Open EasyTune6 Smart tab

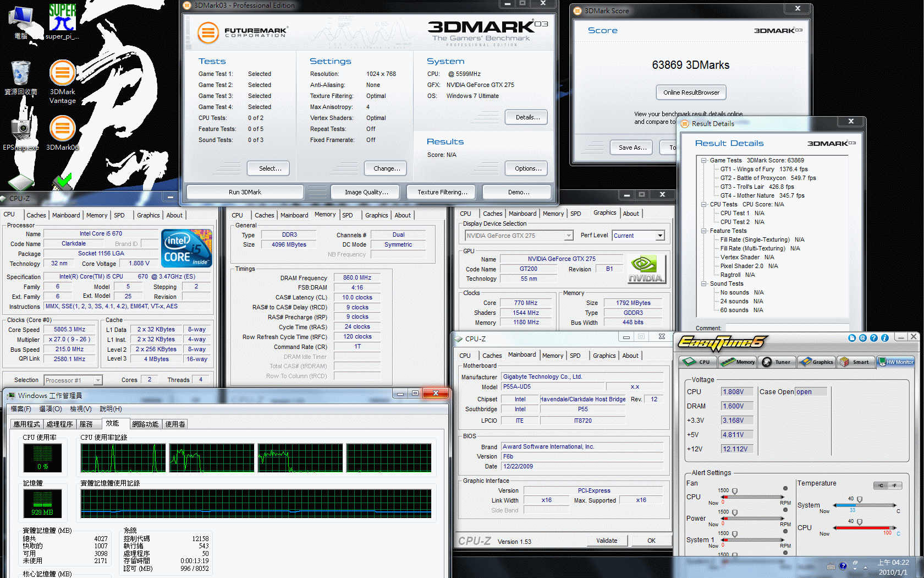coord(856,362)
